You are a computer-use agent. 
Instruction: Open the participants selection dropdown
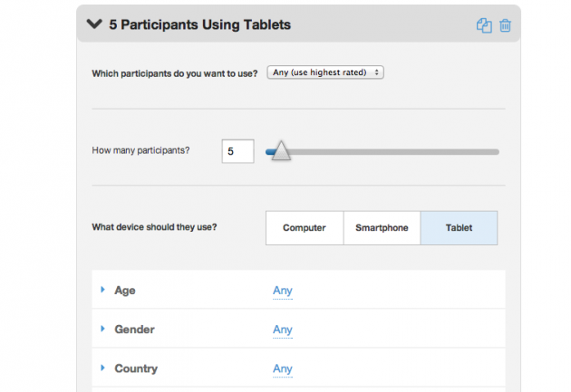tap(325, 72)
